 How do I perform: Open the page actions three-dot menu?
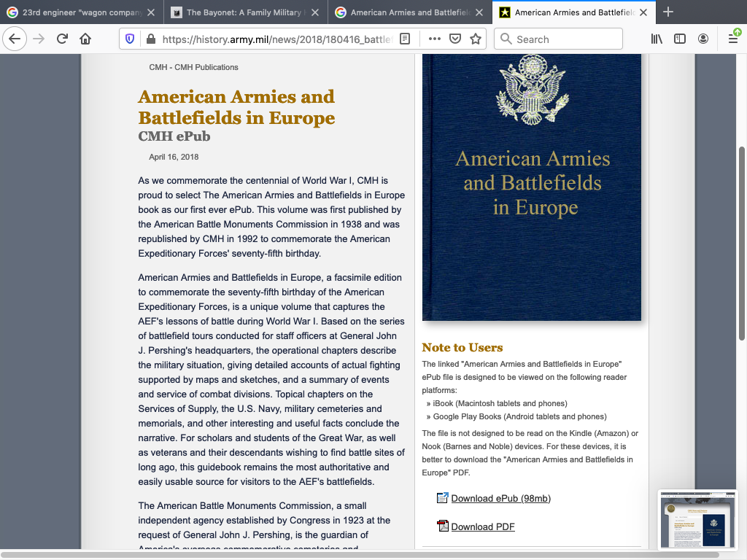(x=434, y=39)
